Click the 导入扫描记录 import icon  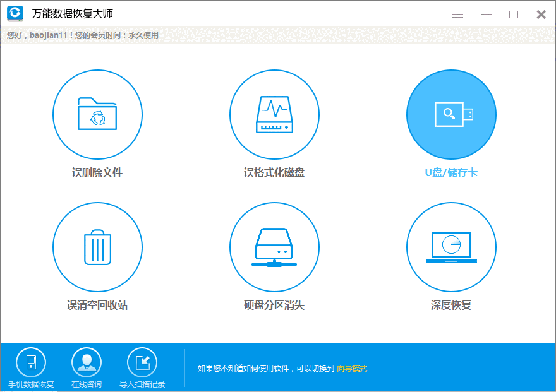pos(142,361)
